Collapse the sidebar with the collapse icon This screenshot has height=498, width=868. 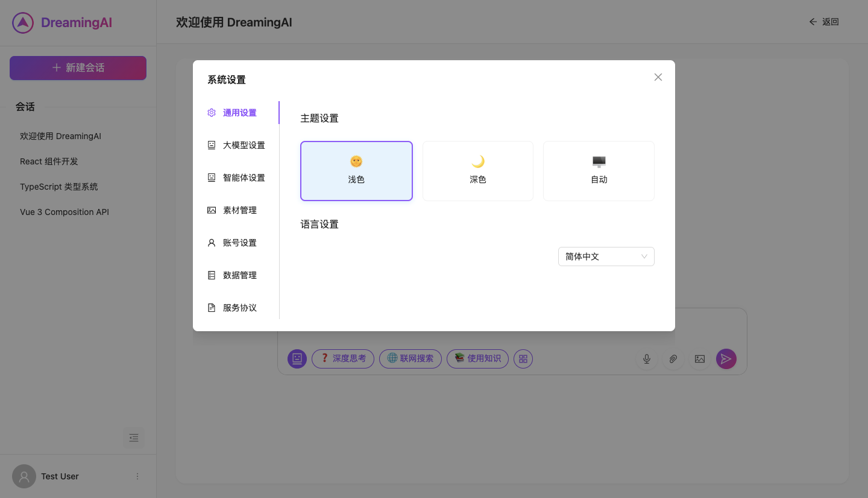[134, 438]
